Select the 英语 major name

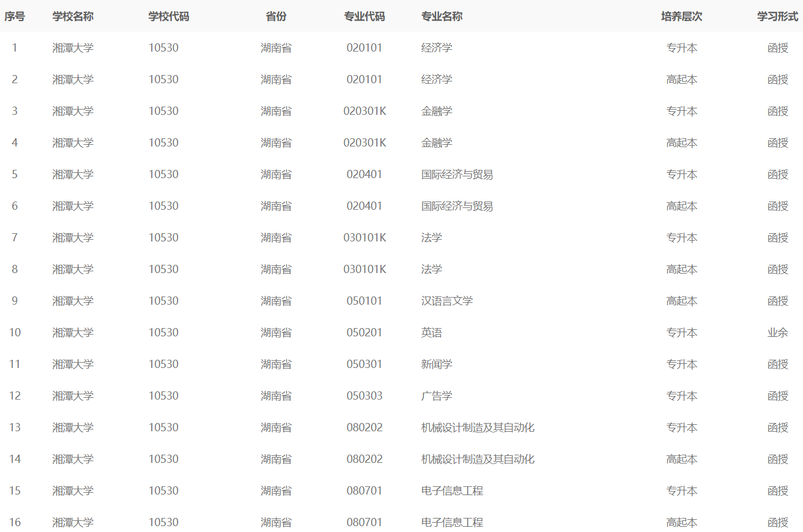431,333
